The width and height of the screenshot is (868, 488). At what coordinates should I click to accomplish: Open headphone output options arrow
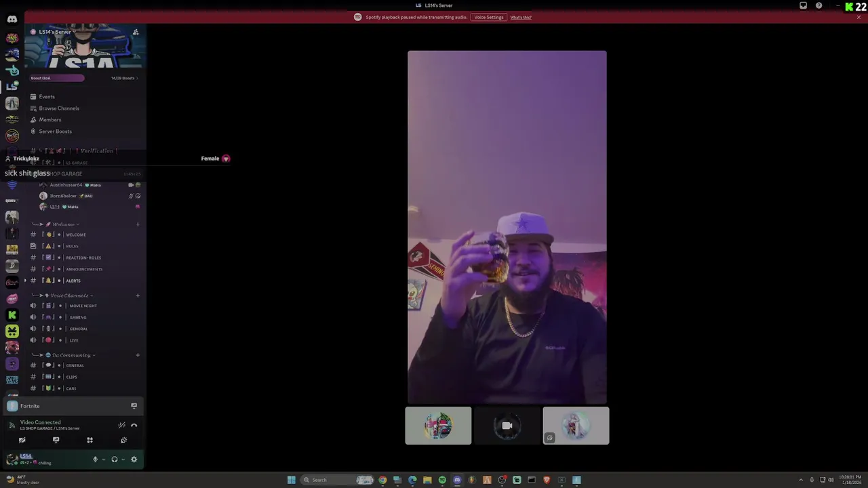tap(123, 459)
